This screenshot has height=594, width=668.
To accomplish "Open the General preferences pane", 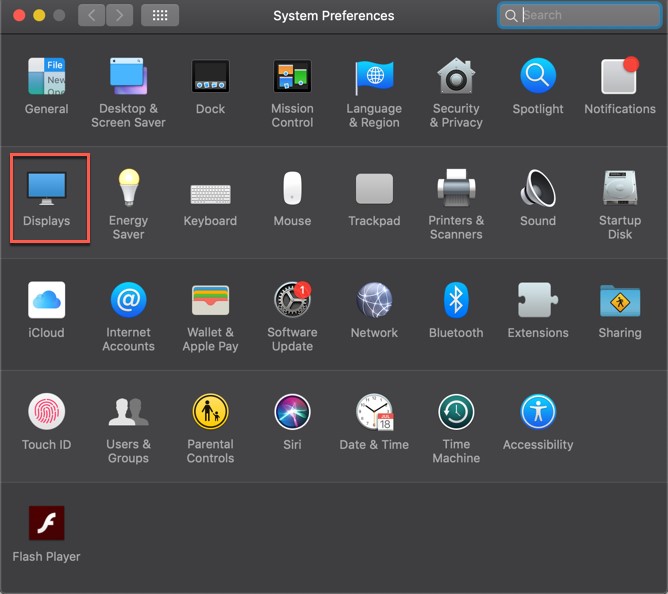I will 46,86.
